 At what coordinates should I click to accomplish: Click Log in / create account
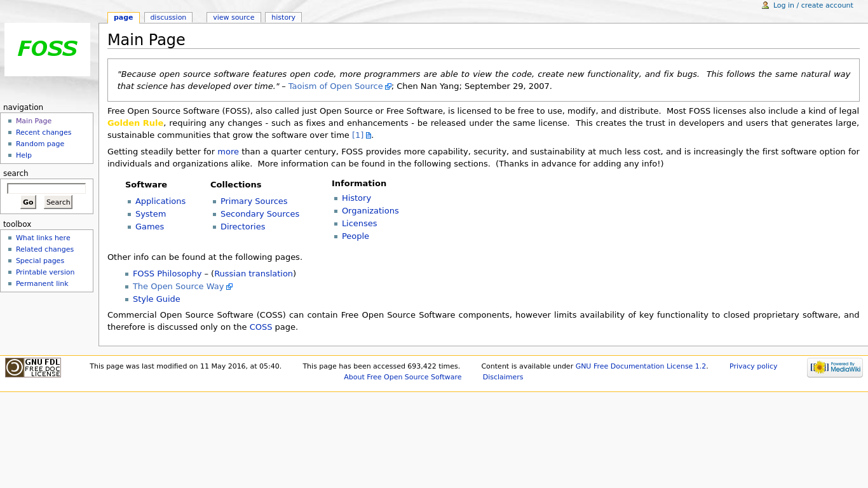tap(813, 5)
